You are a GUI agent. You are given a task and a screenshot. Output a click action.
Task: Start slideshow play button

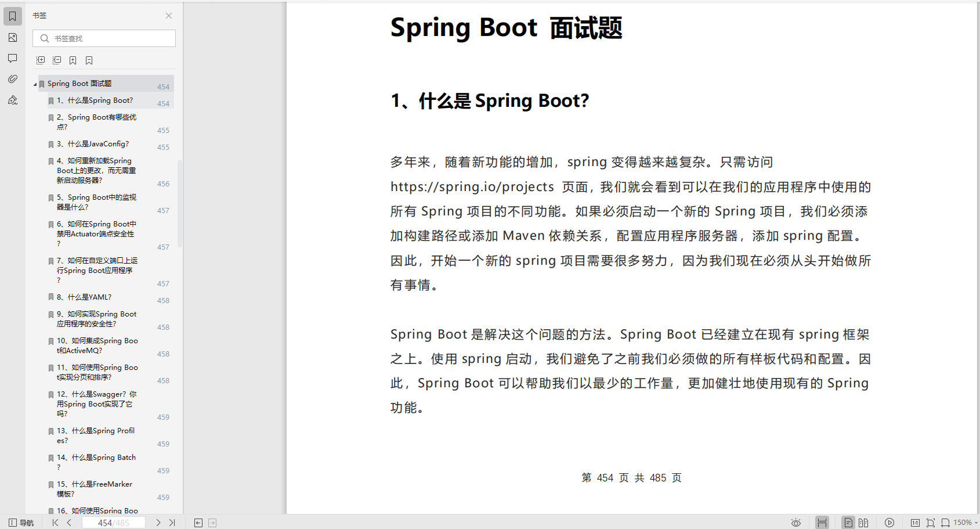pos(889,523)
